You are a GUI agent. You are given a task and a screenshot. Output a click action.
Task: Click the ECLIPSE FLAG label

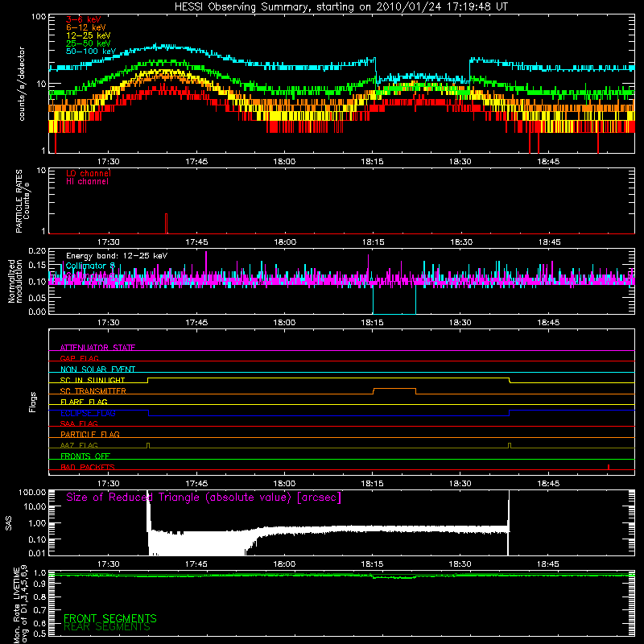click(88, 413)
